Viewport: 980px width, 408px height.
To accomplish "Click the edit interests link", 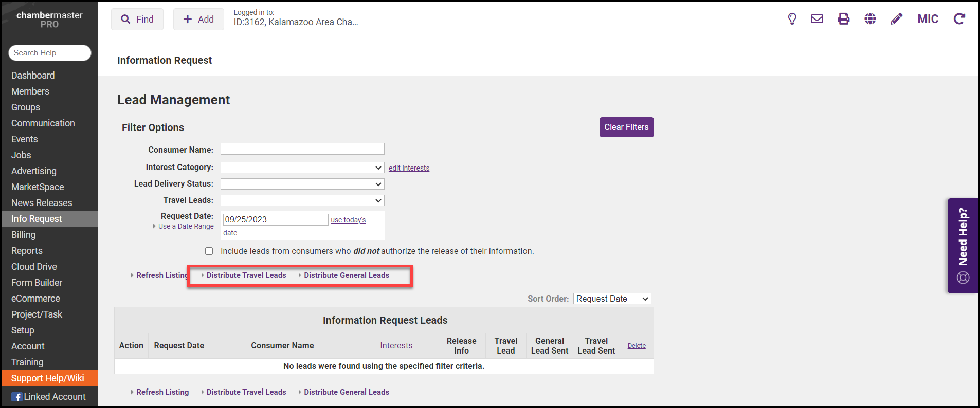I will click(409, 168).
